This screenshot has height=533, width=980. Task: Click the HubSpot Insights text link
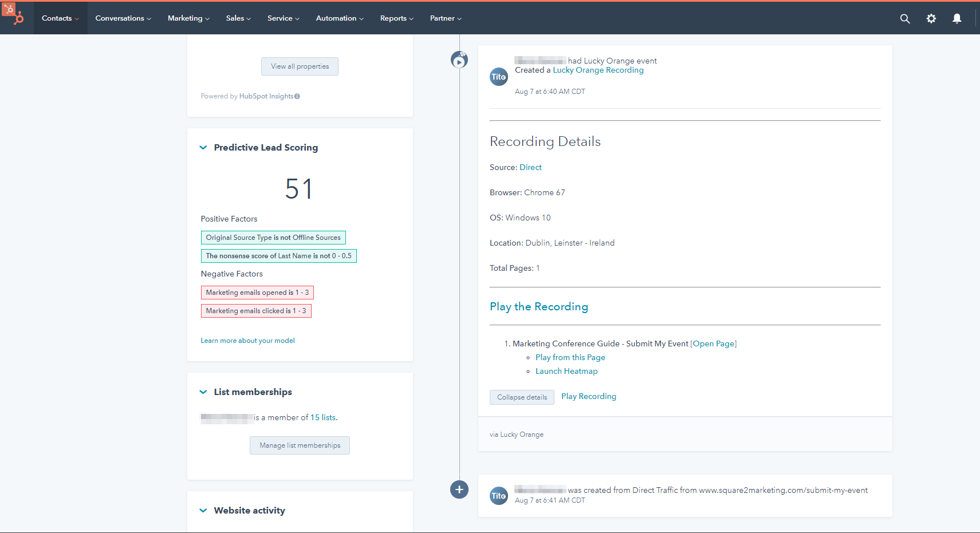(266, 96)
